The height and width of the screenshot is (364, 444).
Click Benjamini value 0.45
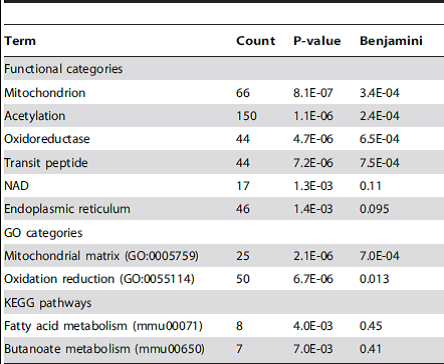tap(371, 326)
